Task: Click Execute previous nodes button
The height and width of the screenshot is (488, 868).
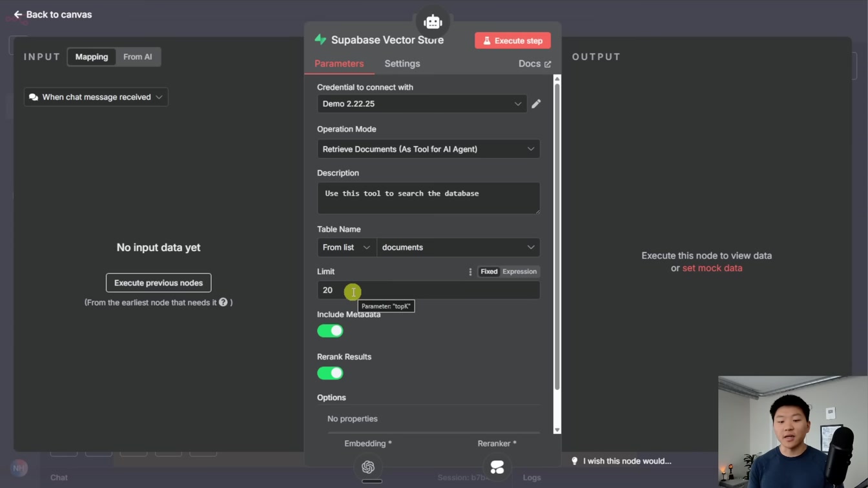Action: click(158, 283)
